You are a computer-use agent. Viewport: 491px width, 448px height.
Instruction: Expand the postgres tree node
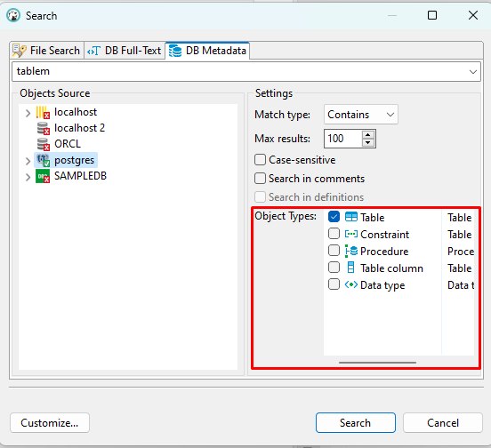[x=28, y=161]
